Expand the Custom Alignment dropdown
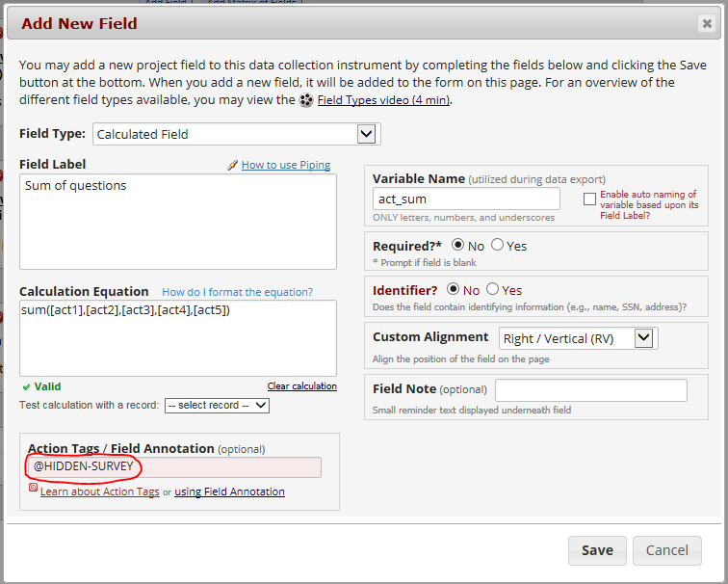The height and width of the screenshot is (584, 728). pyautogui.click(x=578, y=338)
